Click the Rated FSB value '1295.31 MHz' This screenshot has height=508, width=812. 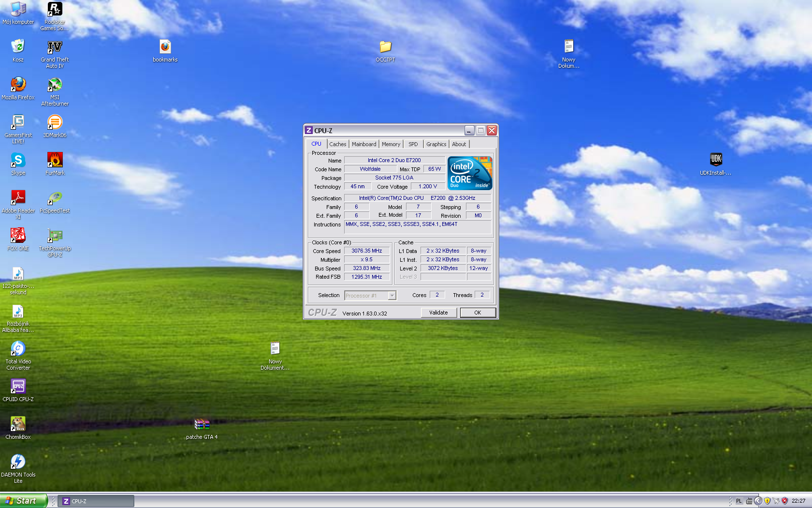click(x=367, y=277)
